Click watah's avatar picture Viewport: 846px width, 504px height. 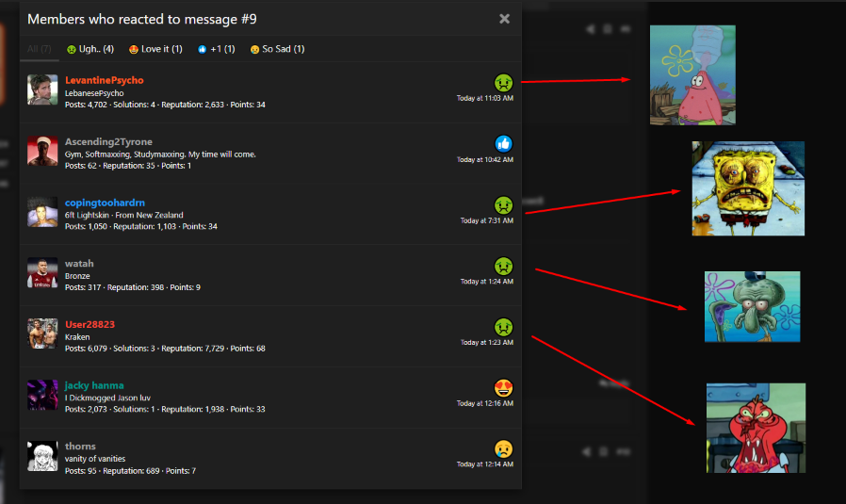click(42, 272)
